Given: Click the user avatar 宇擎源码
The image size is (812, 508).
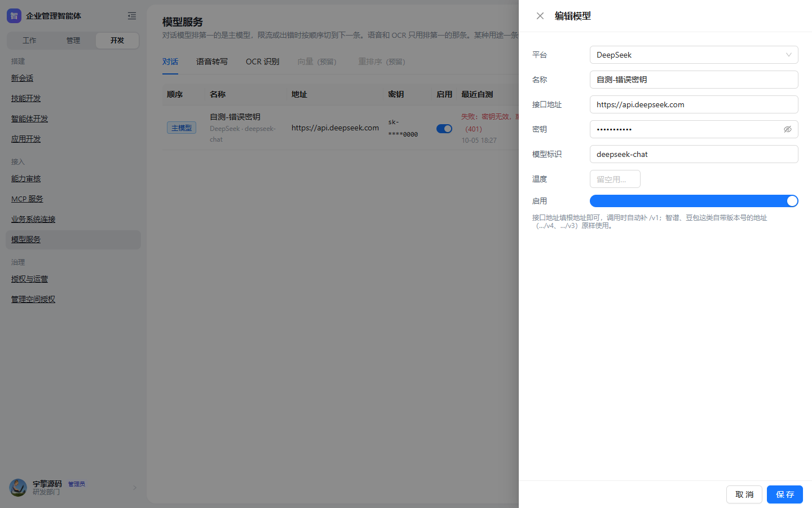Looking at the screenshot, I should [x=18, y=488].
